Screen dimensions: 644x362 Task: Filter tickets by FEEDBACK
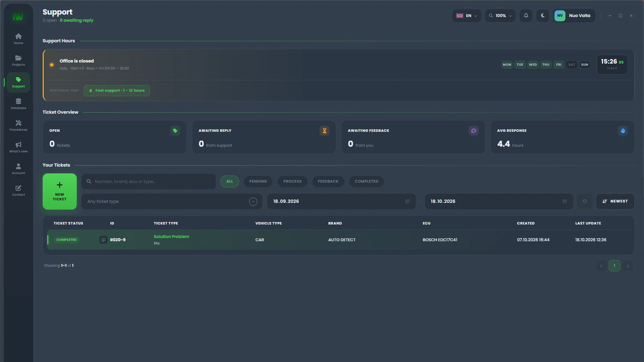[x=328, y=181]
